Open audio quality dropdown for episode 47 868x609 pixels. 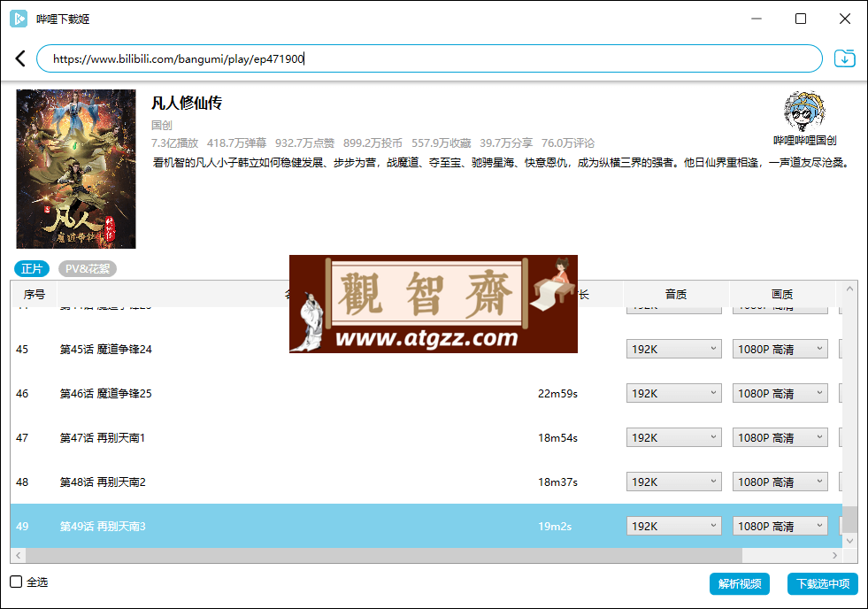(x=673, y=437)
